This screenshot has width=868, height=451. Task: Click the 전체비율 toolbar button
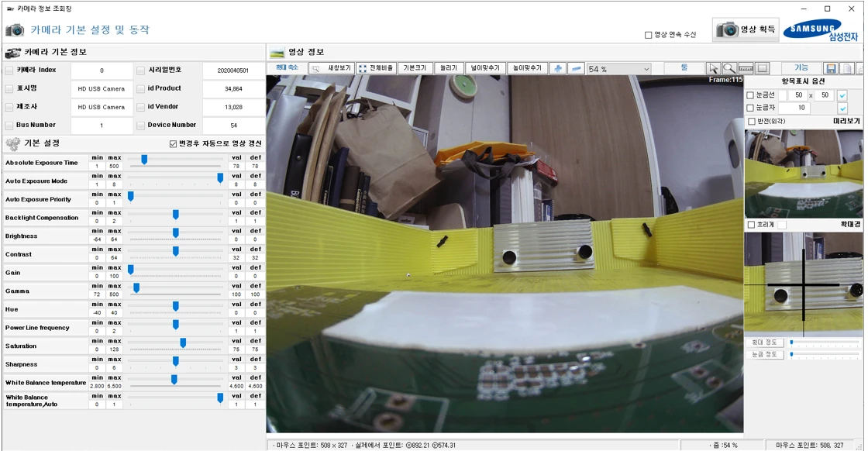(376, 68)
